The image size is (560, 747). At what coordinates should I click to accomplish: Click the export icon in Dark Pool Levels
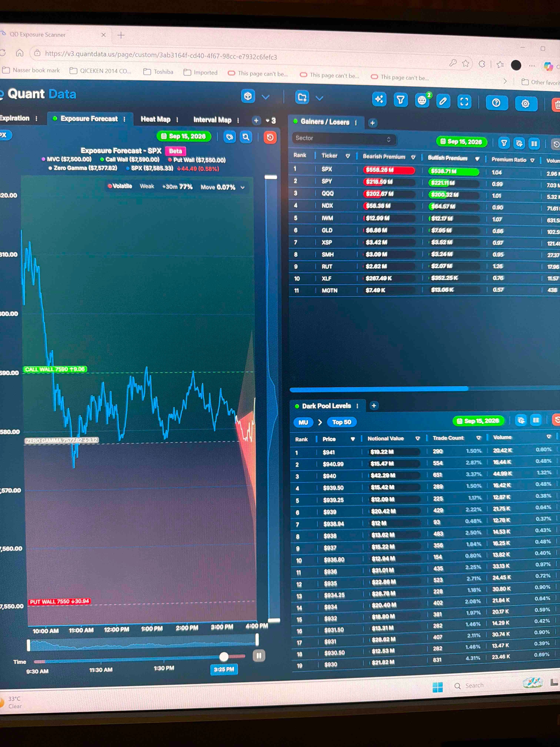pyautogui.click(x=521, y=420)
